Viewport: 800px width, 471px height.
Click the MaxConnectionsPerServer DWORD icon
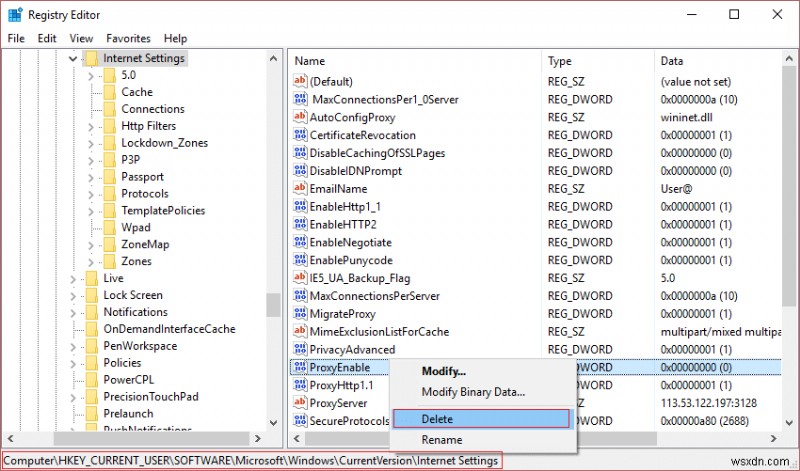pos(300,295)
